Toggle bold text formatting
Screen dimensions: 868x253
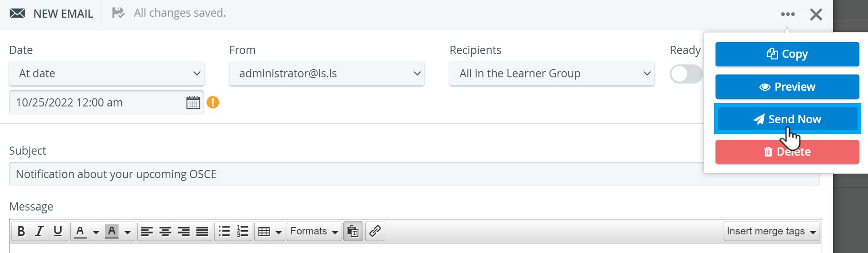click(x=21, y=231)
